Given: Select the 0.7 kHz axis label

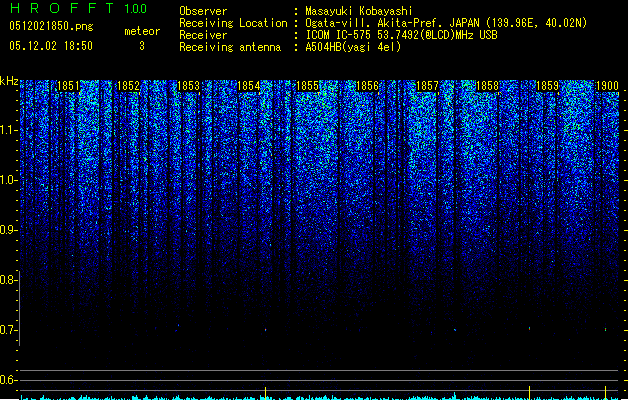Looking at the screenshot, I should click(9, 330).
